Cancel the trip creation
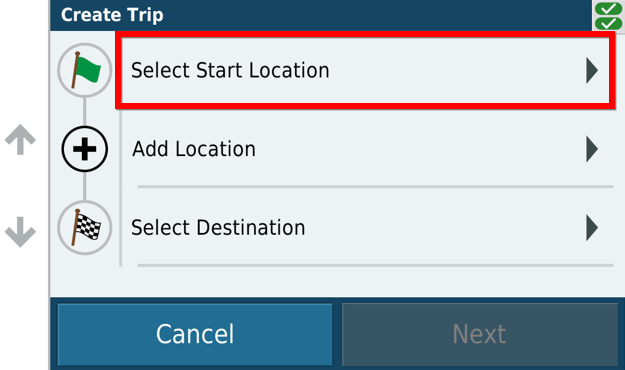This screenshot has width=625, height=370. 195,334
